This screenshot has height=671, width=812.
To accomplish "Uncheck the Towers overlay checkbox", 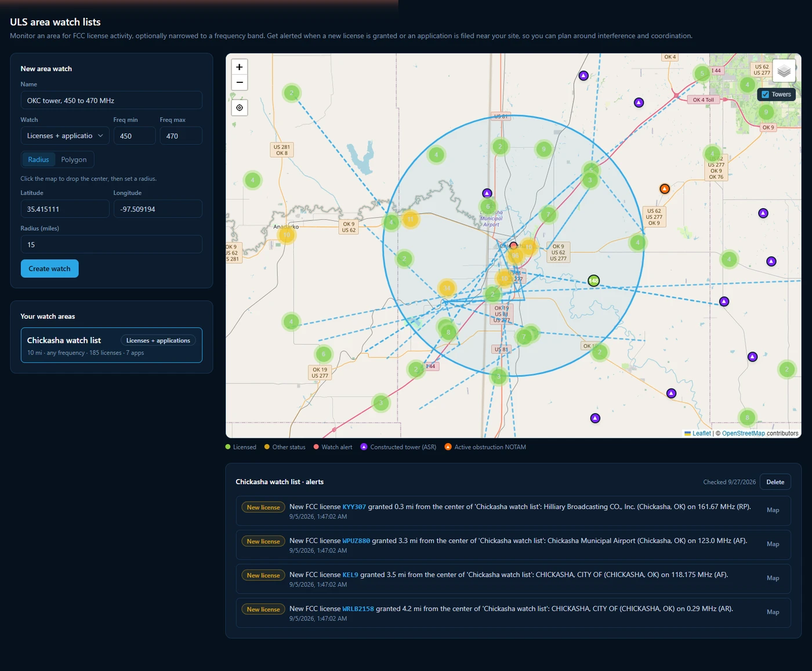I will [x=765, y=95].
